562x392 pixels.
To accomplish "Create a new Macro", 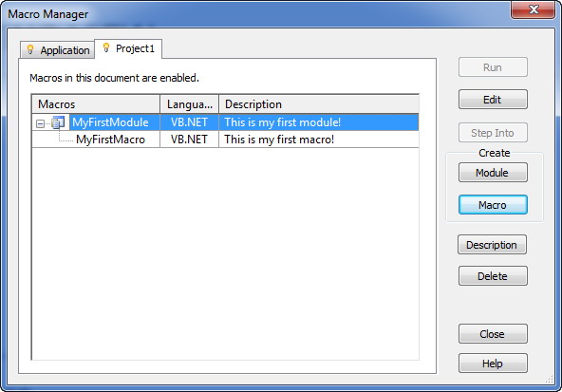I will pyautogui.click(x=493, y=205).
